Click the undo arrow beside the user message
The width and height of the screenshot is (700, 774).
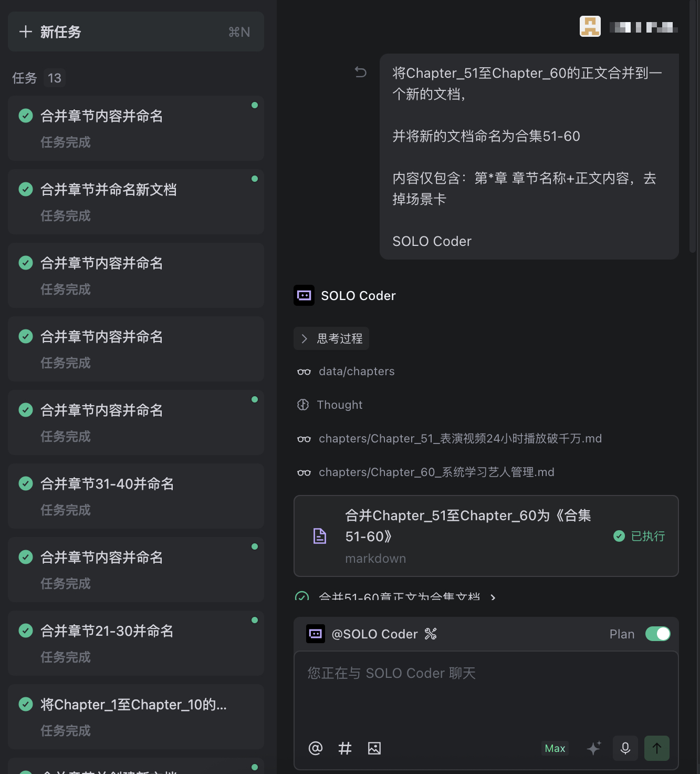(360, 72)
